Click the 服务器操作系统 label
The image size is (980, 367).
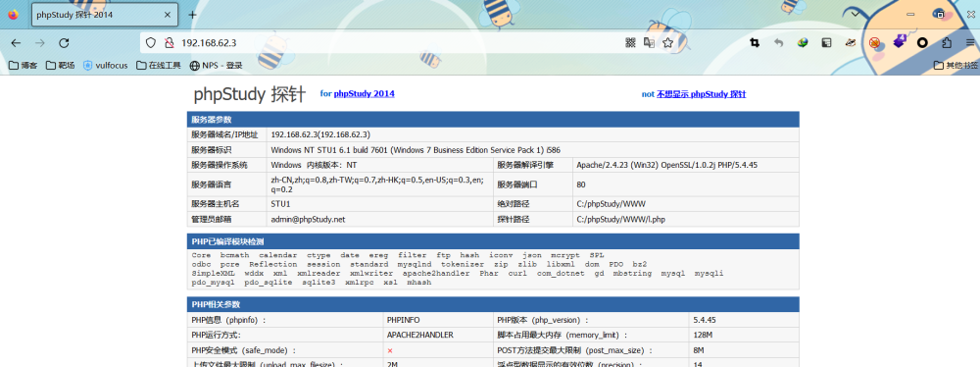coord(220,165)
